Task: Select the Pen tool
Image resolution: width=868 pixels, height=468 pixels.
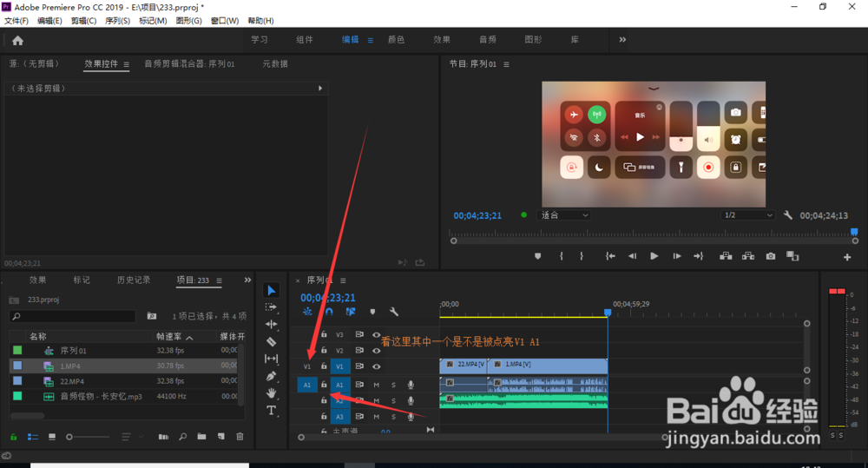Action: click(x=271, y=376)
